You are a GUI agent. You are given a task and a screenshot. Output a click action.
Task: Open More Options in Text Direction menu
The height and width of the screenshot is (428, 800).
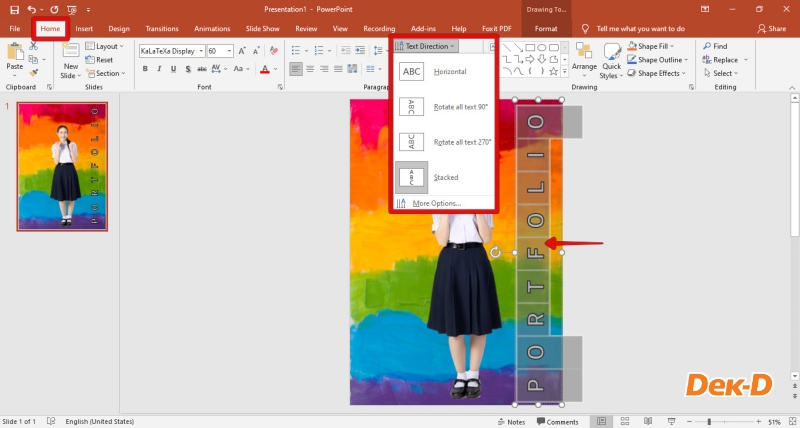[436, 203]
